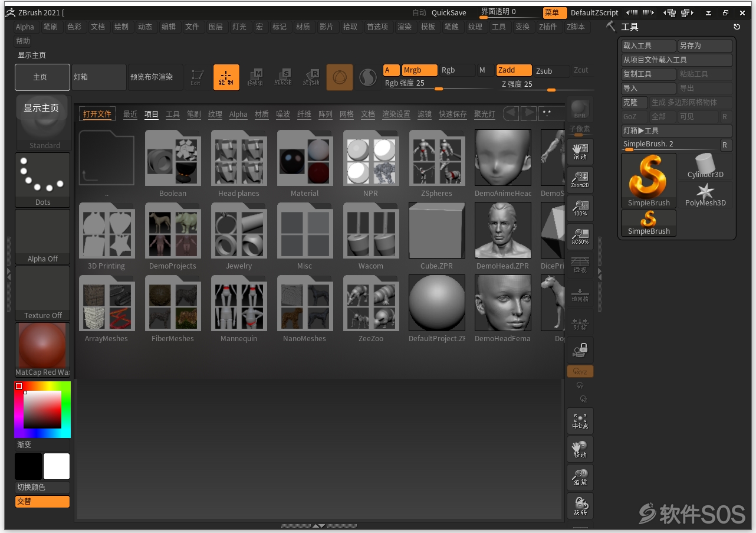Image resolution: width=756 pixels, height=533 pixels.
Task: Toggle the orange XYZ rotation button
Action: (580, 371)
